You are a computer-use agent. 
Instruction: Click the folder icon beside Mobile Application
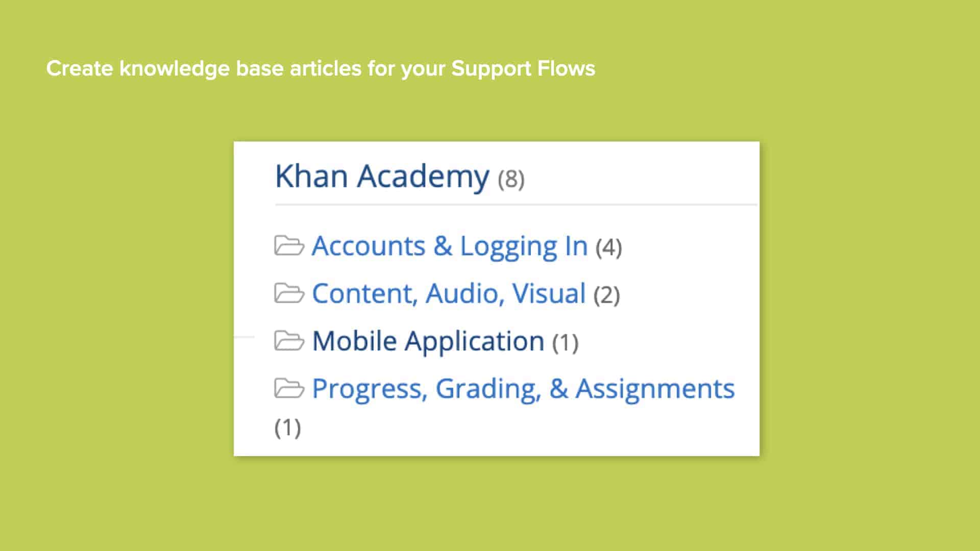point(289,341)
